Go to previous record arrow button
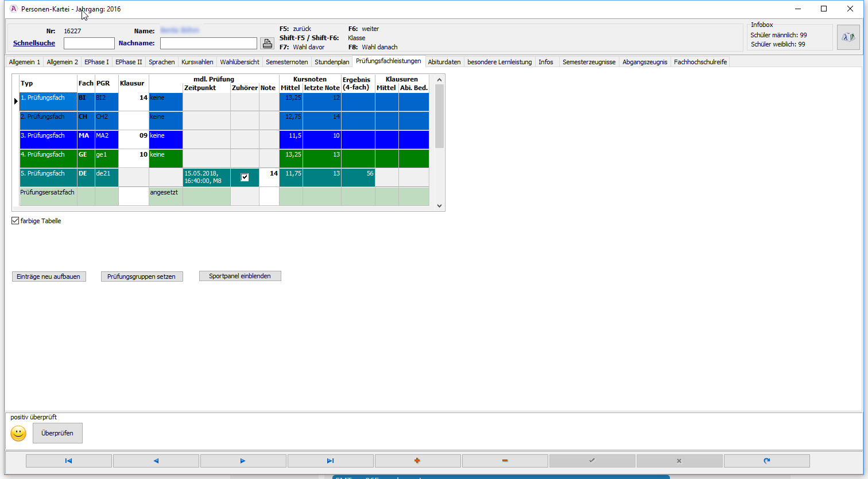The image size is (868, 479). click(156, 461)
